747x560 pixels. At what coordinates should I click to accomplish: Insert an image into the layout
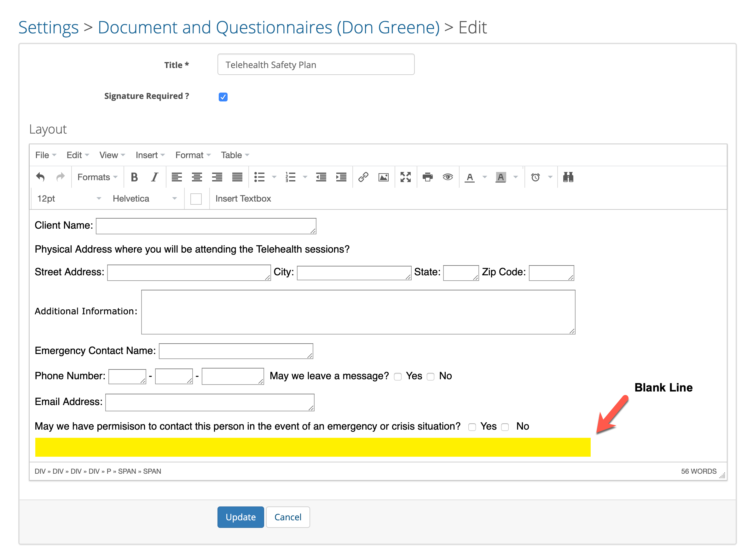tap(384, 177)
